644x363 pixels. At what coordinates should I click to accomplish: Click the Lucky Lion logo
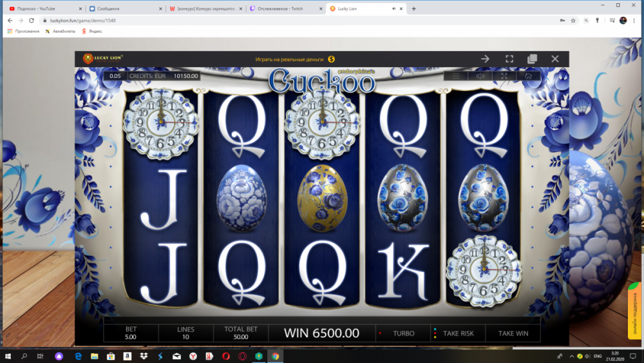click(x=102, y=59)
